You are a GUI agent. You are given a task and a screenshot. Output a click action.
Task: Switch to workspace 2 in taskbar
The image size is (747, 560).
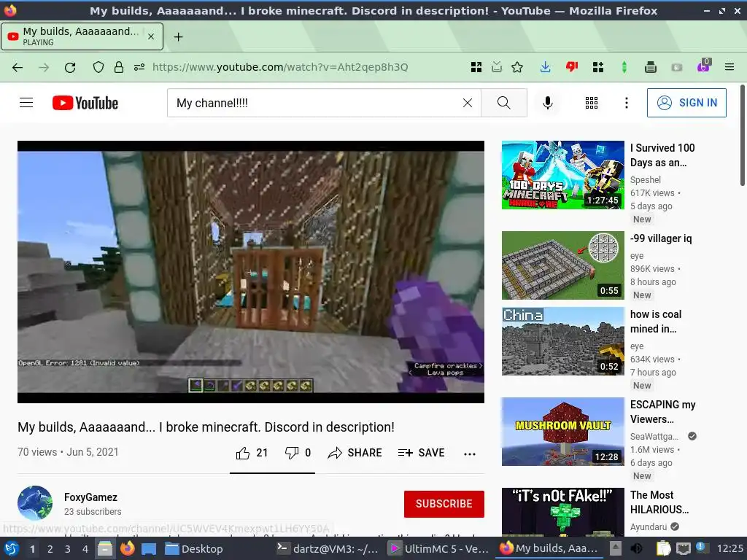(50, 549)
